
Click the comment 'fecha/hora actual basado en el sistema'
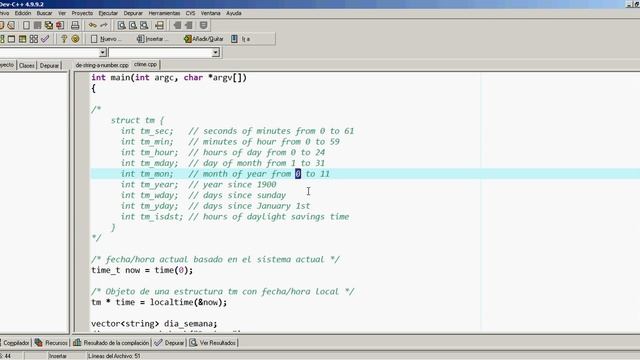tap(216, 260)
